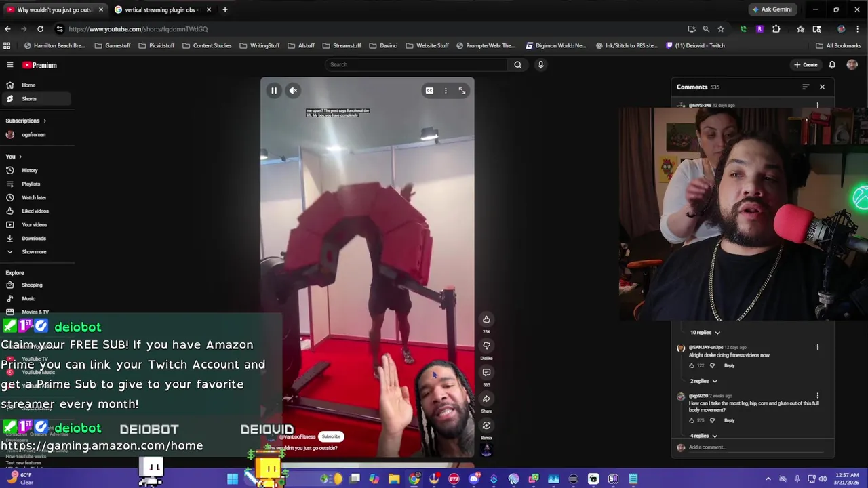Select Shorts in the sidebar
868x488 pixels.
pyautogui.click(x=35, y=98)
